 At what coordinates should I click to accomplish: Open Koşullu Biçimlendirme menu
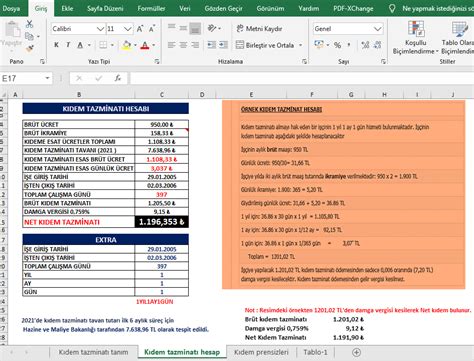click(x=415, y=38)
